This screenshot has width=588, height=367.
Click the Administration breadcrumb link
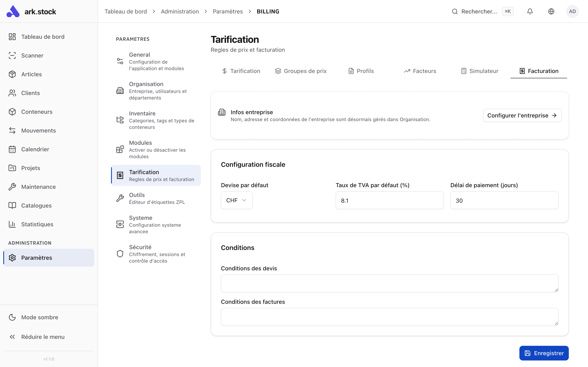click(x=179, y=11)
